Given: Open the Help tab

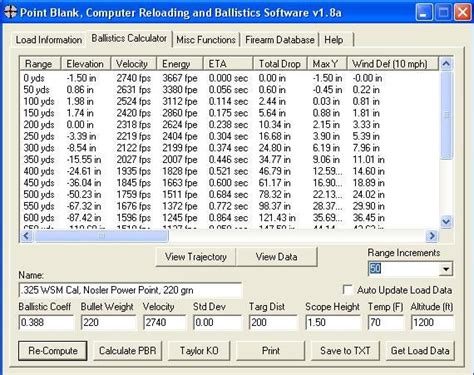Looking at the screenshot, I should (x=334, y=40).
